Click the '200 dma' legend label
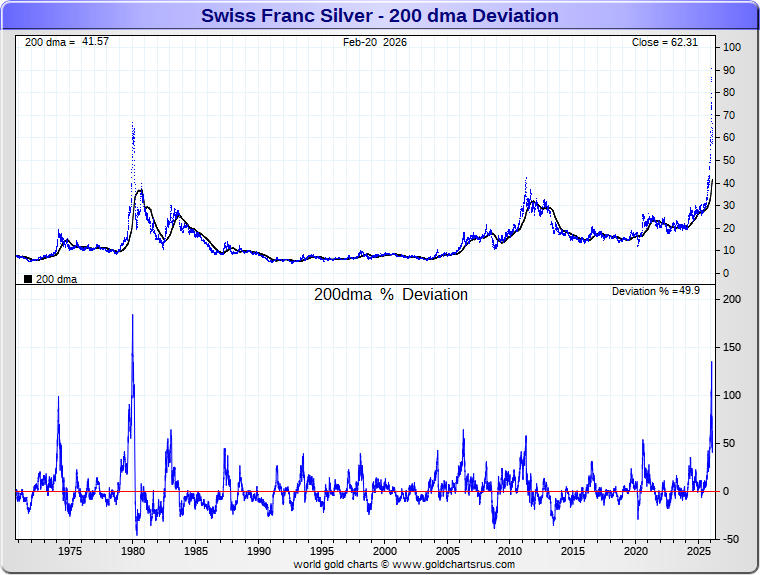 [x=56, y=279]
